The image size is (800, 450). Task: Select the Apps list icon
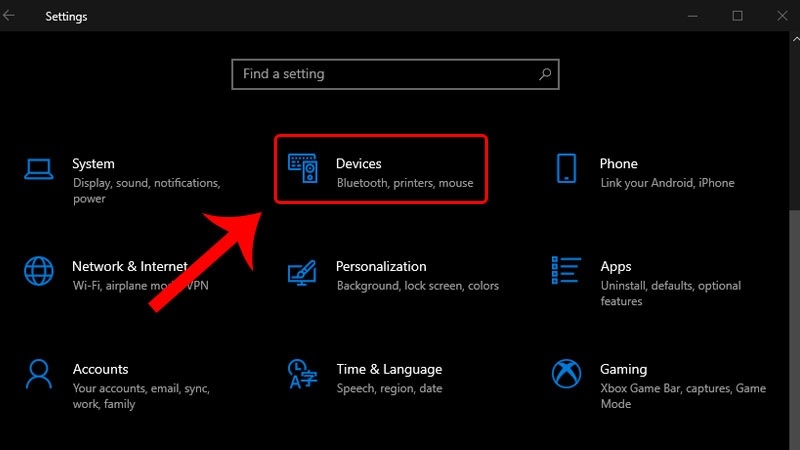(x=566, y=270)
